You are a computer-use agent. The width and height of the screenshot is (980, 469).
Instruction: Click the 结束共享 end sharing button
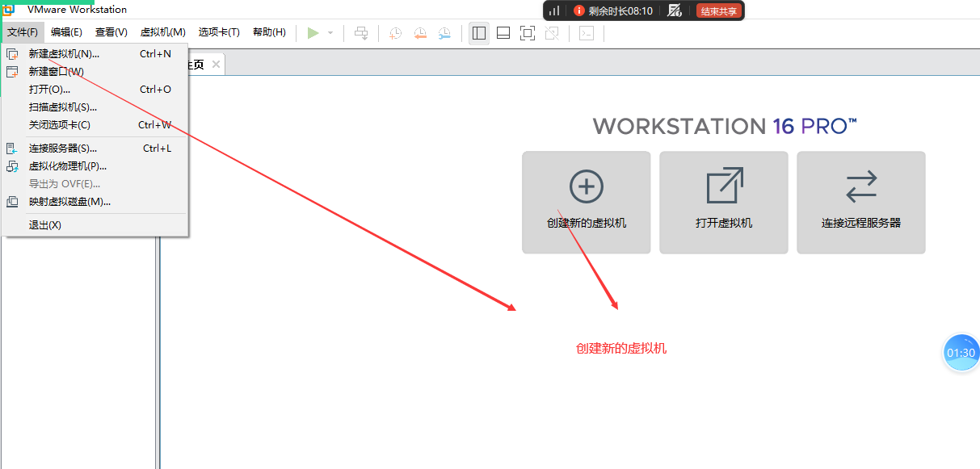[x=719, y=11]
